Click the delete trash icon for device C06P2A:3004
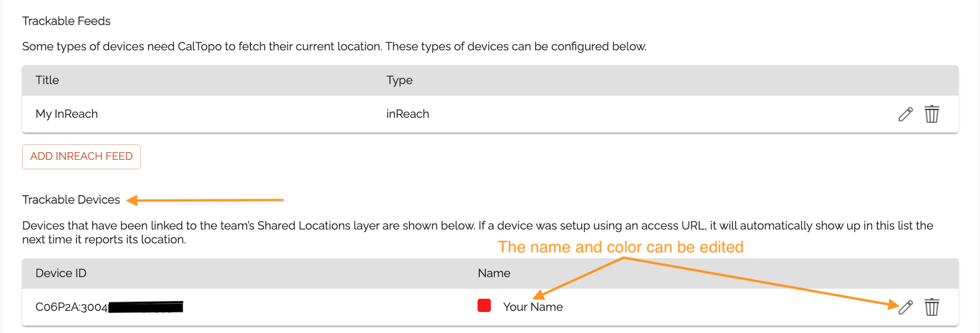This screenshot has width=980, height=333. (x=932, y=307)
